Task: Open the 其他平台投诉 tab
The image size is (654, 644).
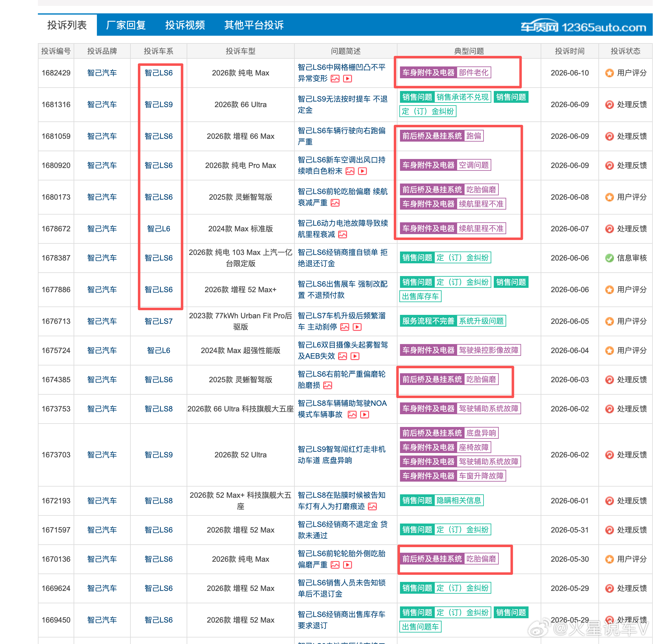Action: [254, 25]
